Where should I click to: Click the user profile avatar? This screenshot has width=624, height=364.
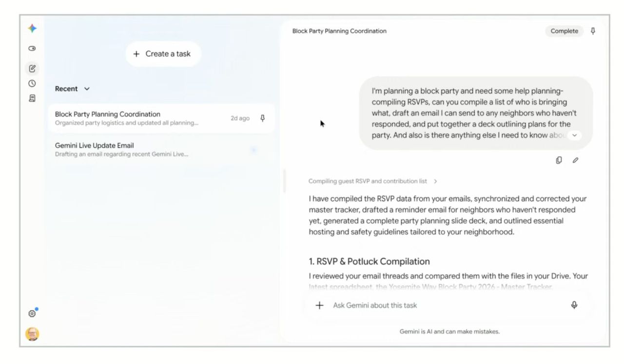pyautogui.click(x=32, y=334)
